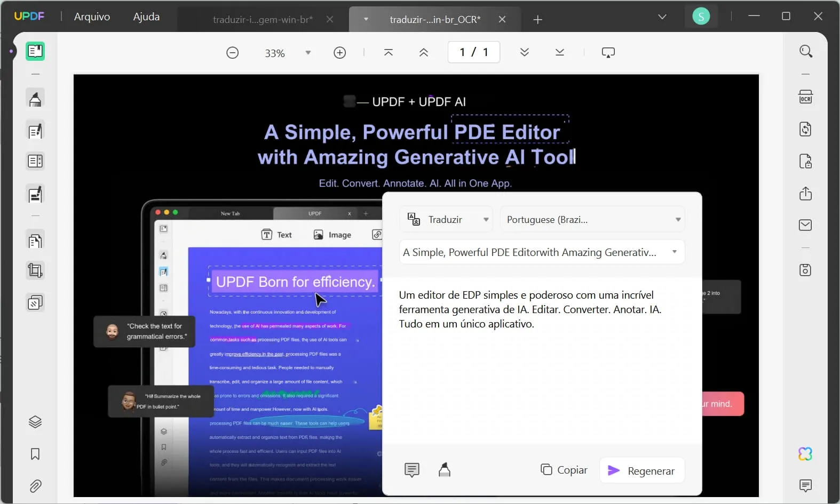Zoom out with the minus button
Image resolution: width=840 pixels, height=504 pixels.
[232, 53]
